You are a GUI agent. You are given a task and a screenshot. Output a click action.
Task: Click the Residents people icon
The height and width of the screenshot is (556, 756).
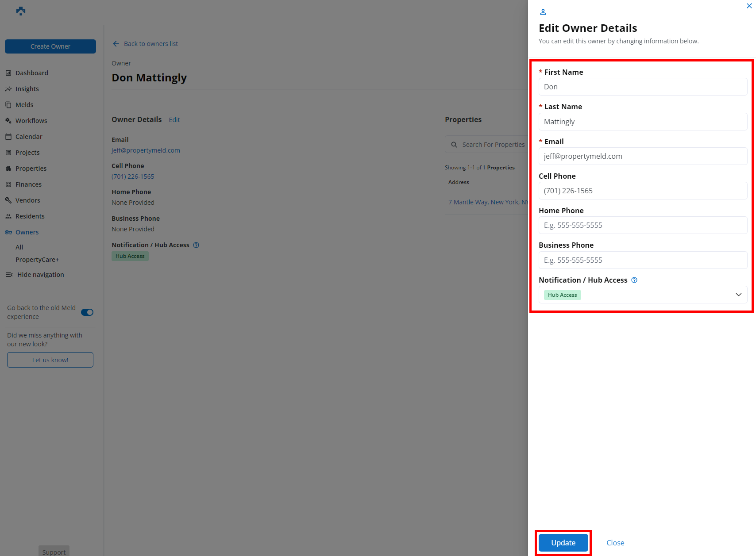pyautogui.click(x=8, y=216)
